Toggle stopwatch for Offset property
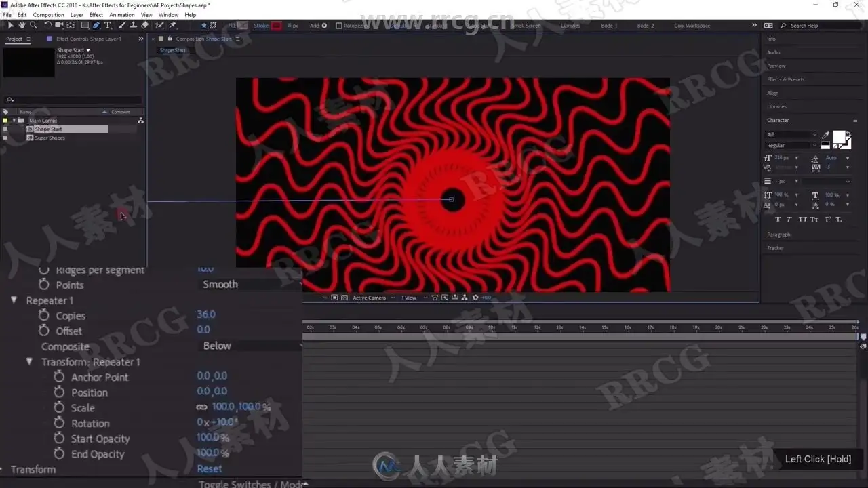The height and width of the screenshot is (488, 868). tap(44, 330)
